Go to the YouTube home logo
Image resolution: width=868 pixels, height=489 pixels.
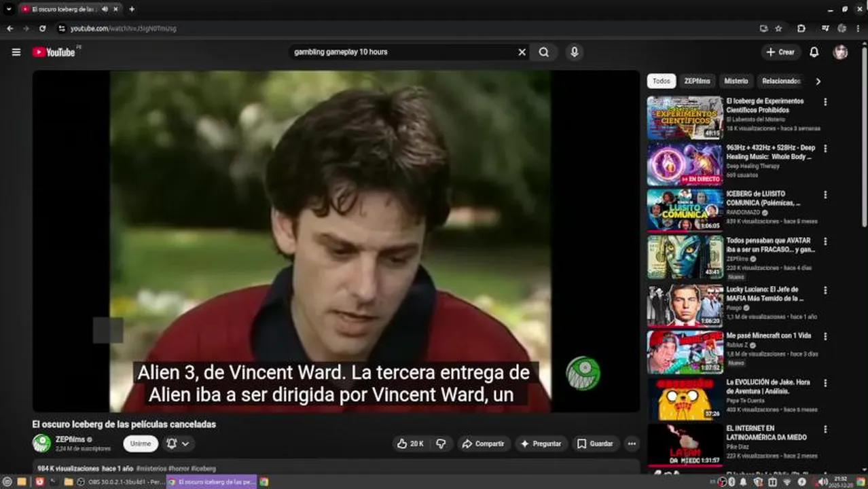54,52
